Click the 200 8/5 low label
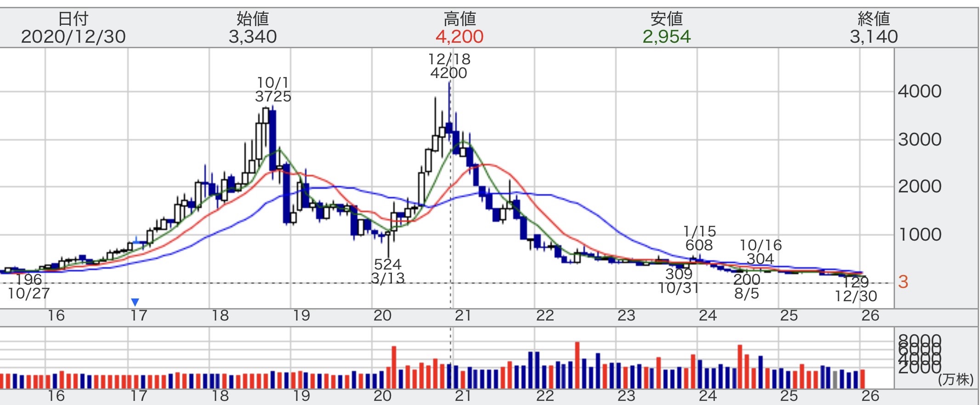The height and width of the screenshot is (405, 980). point(747,286)
